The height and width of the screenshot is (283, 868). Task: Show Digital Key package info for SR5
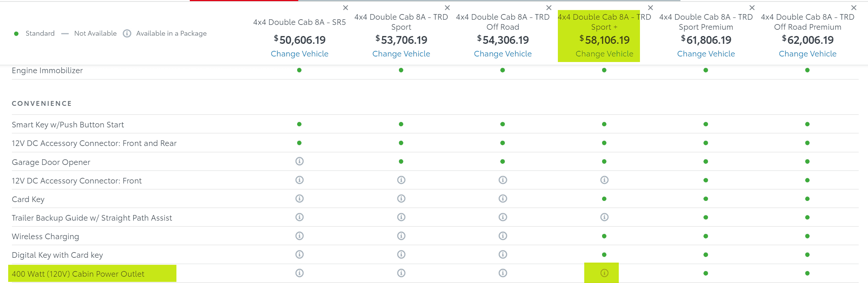pyautogui.click(x=299, y=254)
